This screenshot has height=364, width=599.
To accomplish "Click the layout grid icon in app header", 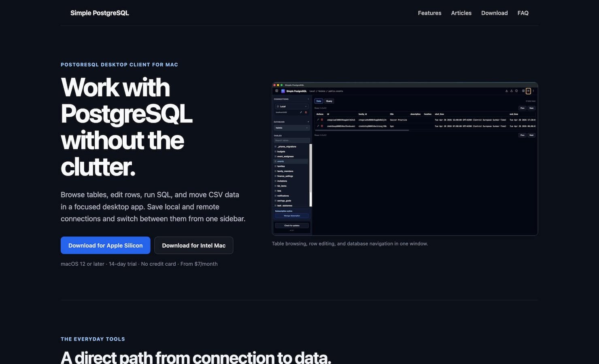I will 523,91.
